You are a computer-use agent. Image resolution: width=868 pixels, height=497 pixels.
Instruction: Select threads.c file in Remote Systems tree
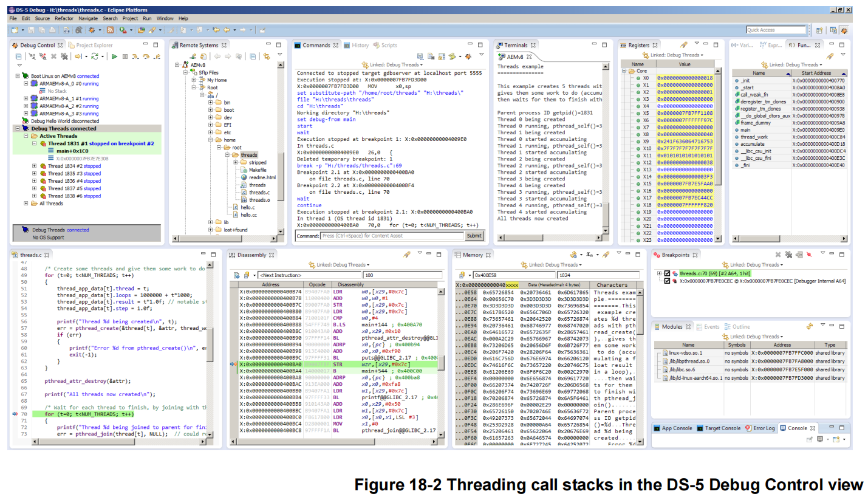[x=255, y=192]
